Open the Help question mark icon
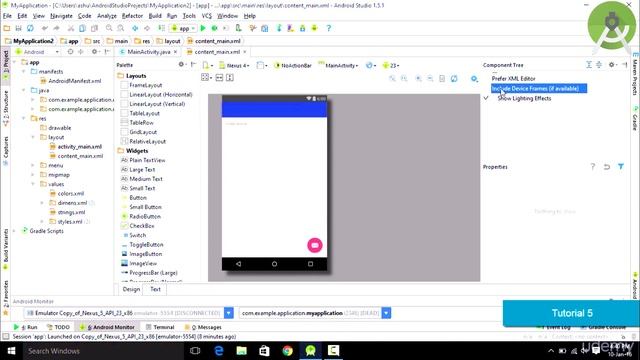Viewport: 640px width, 360px height. 329,28
